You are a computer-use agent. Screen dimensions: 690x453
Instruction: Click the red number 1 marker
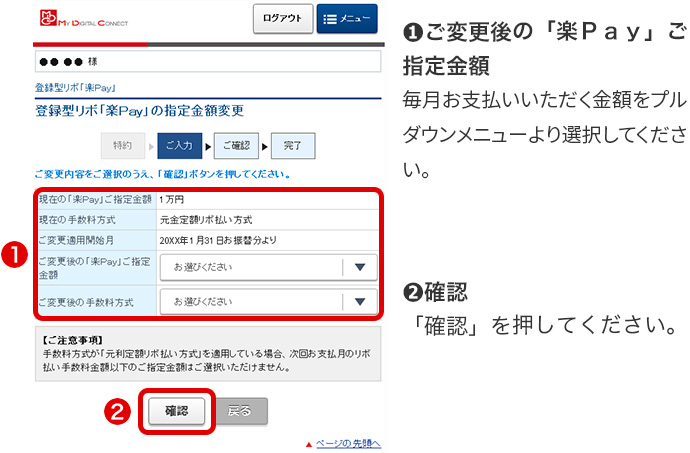14,255
